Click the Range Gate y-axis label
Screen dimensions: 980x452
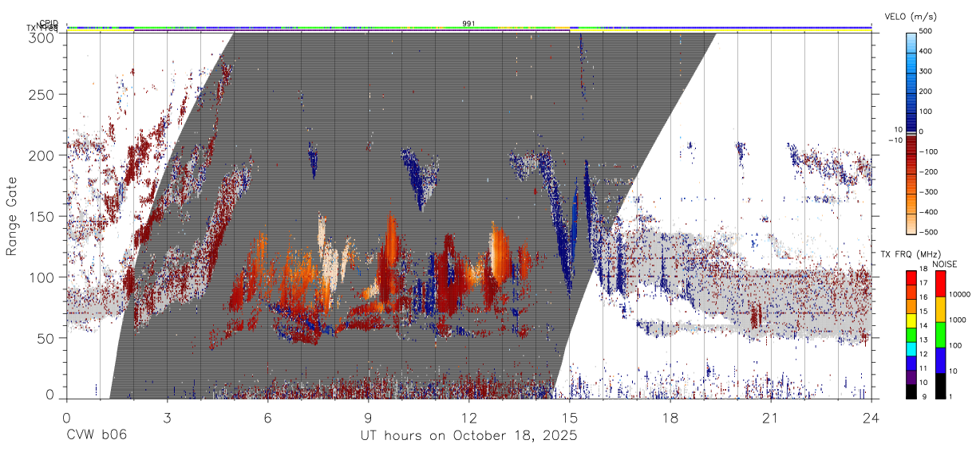click(13, 215)
